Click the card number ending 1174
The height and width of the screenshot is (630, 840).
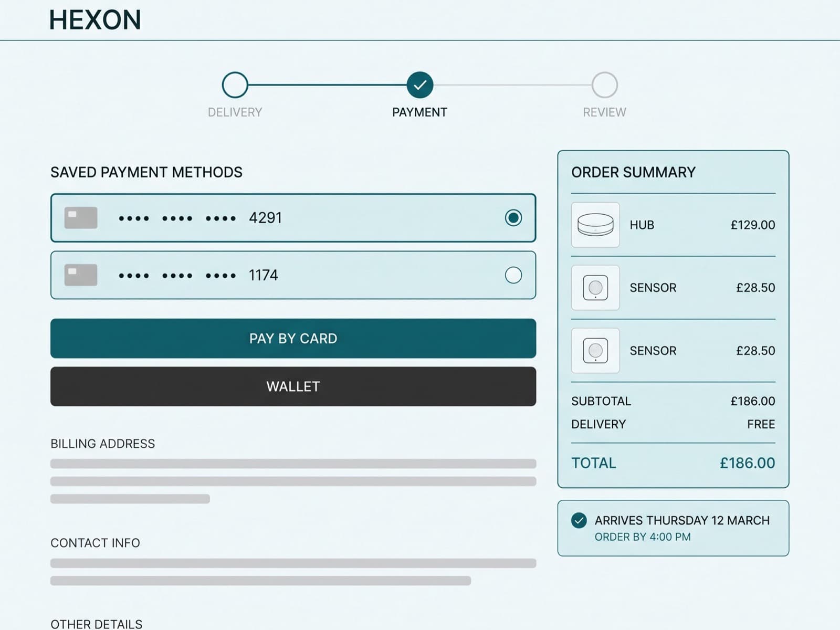coord(198,275)
